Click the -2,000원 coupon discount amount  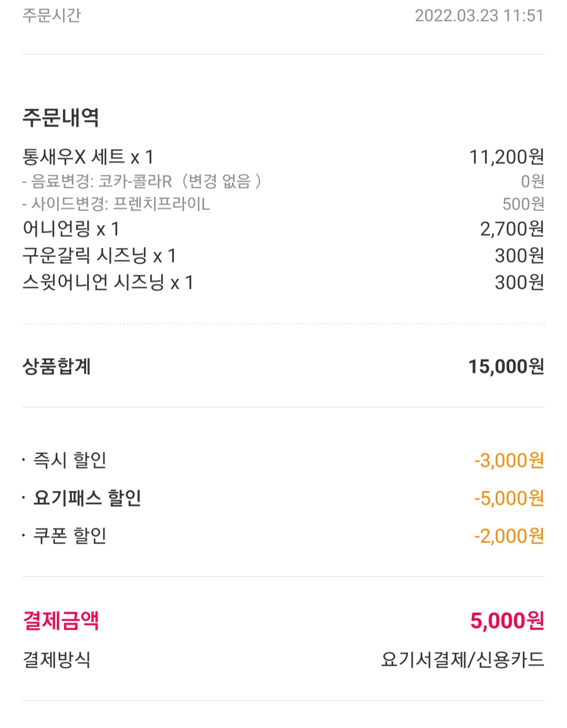[509, 536]
